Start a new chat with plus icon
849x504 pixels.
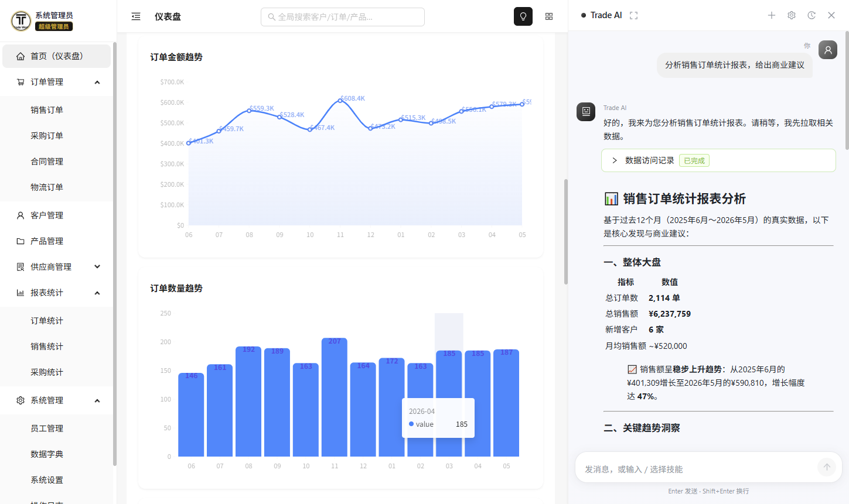772,15
